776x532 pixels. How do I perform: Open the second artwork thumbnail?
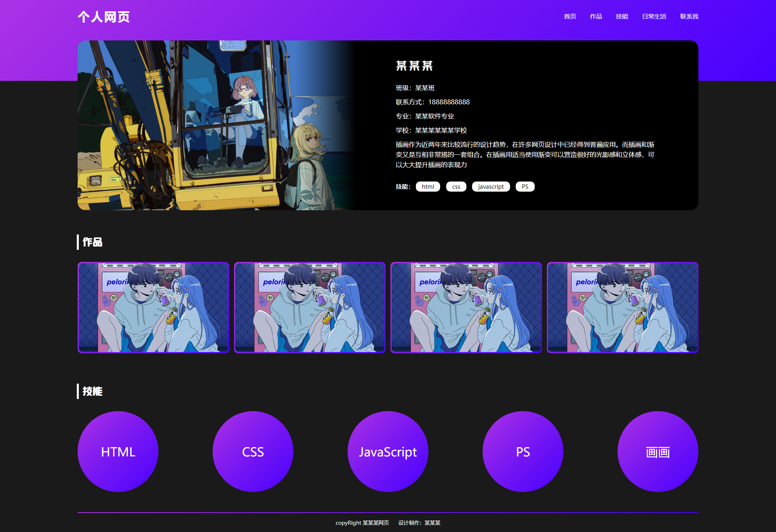[x=310, y=308]
